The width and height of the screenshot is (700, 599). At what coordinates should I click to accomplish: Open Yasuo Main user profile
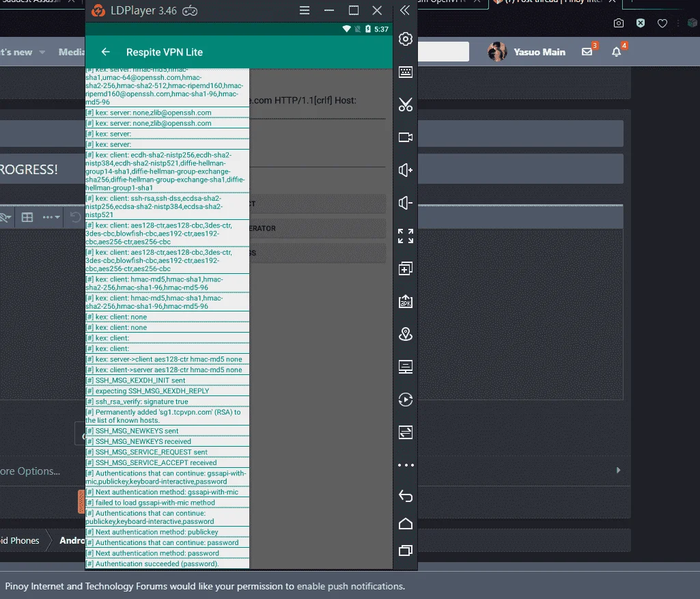527,52
